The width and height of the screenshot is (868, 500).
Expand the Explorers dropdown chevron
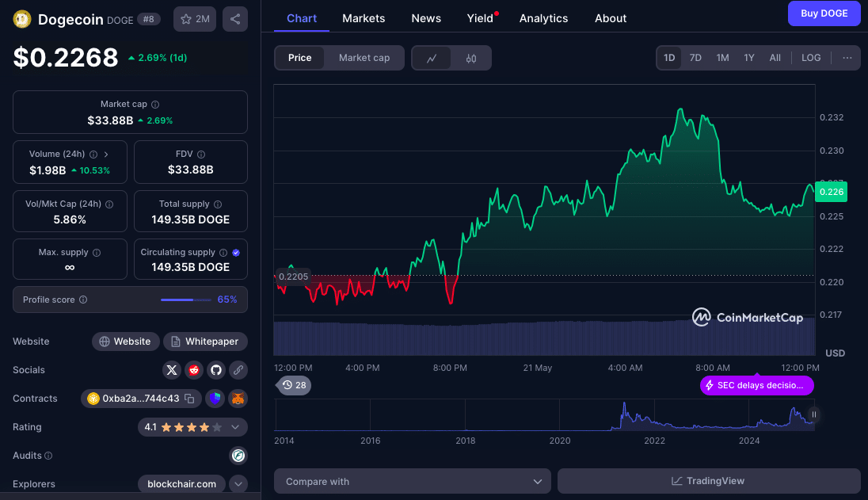(238, 484)
